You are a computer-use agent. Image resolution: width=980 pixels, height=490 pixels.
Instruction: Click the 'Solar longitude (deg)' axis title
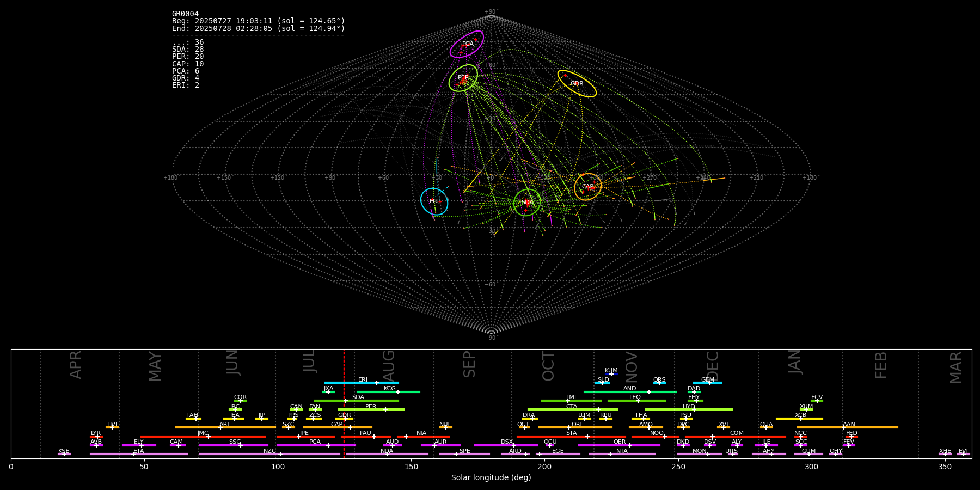click(x=491, y=478)
